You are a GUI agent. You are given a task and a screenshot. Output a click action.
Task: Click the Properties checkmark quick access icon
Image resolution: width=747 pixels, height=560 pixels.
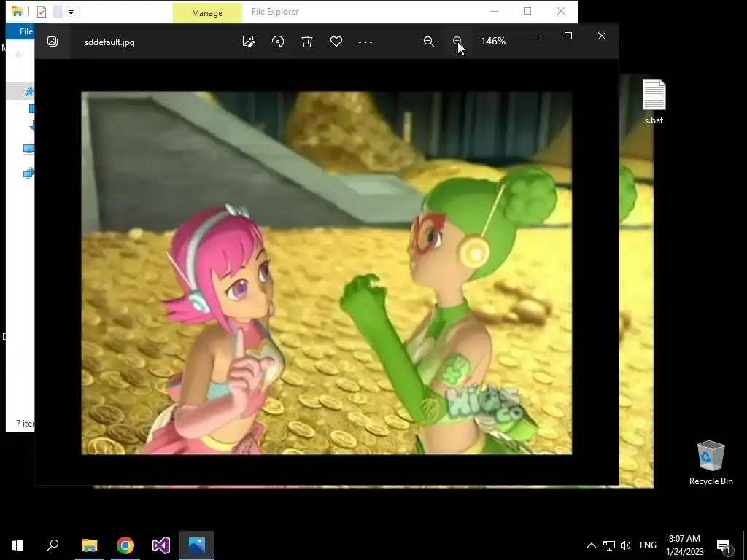(x=42, y=12)
